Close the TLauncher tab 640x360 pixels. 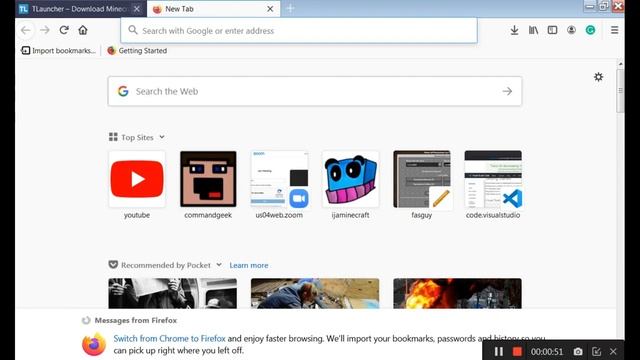(137, 9)
